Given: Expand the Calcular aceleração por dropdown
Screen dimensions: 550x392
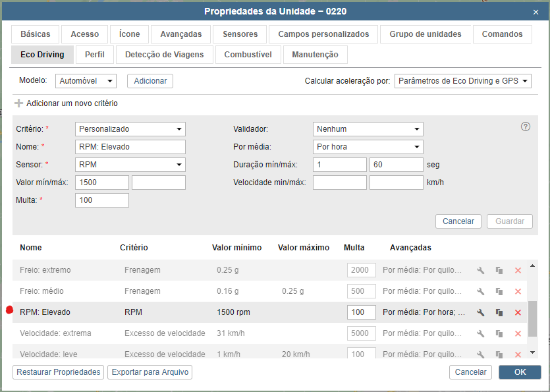Looking at the screenshot, I should pos(463,81).
